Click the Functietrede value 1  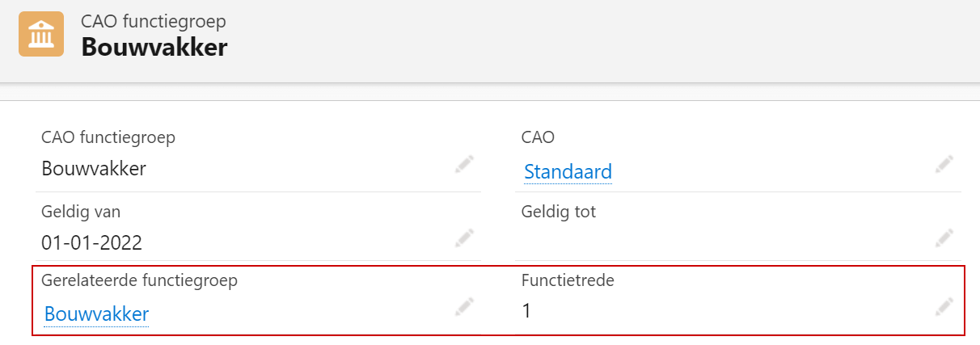click(x=526, y=311)
